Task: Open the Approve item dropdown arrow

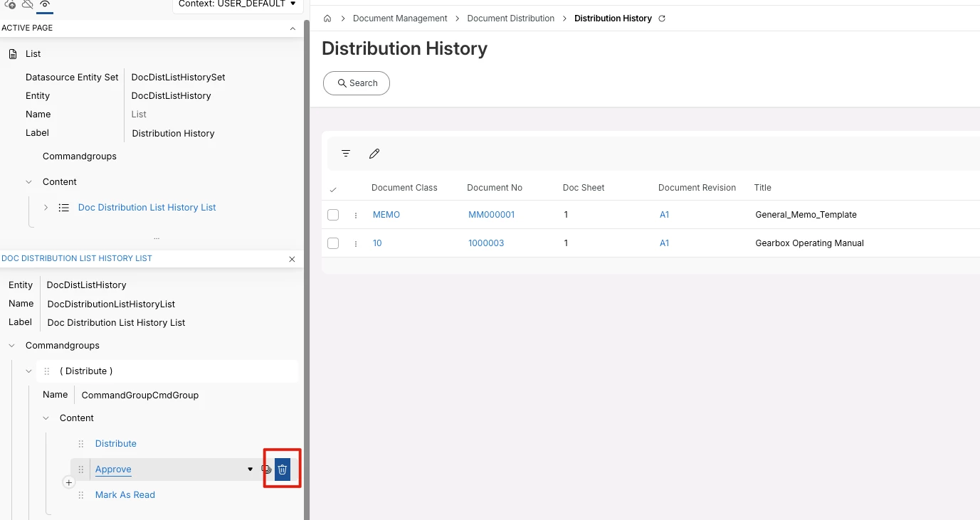Action: tap(250, 469)
